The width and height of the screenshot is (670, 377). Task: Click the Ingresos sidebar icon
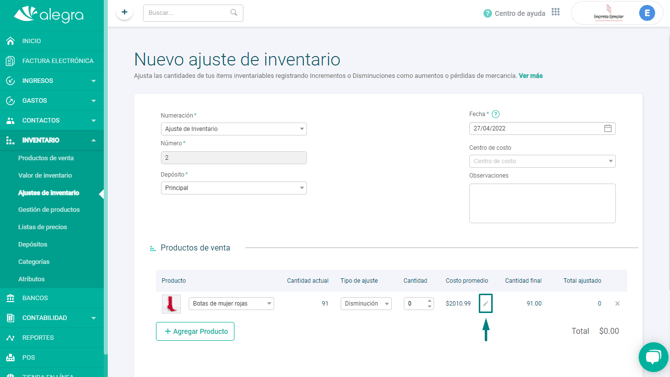click(10, 81)
